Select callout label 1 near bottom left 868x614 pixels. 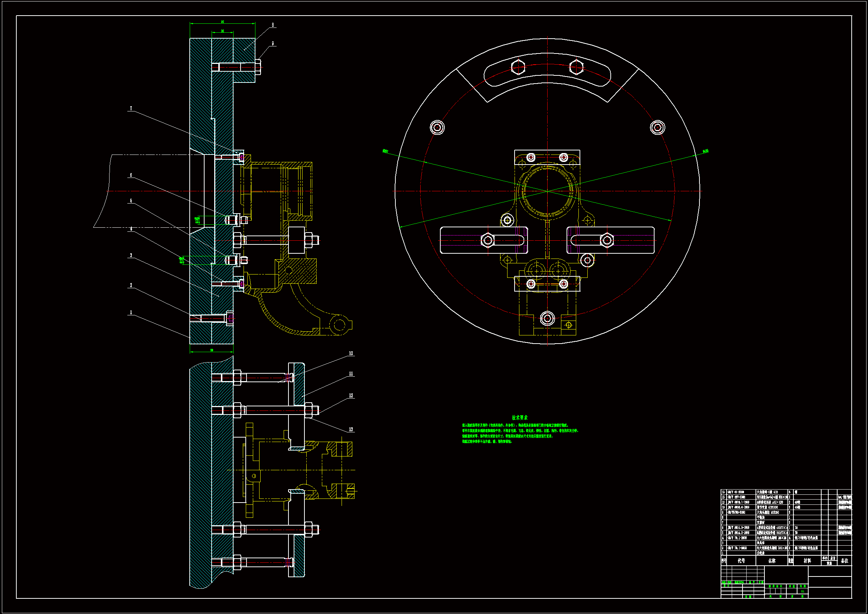[x=131, y=312]
